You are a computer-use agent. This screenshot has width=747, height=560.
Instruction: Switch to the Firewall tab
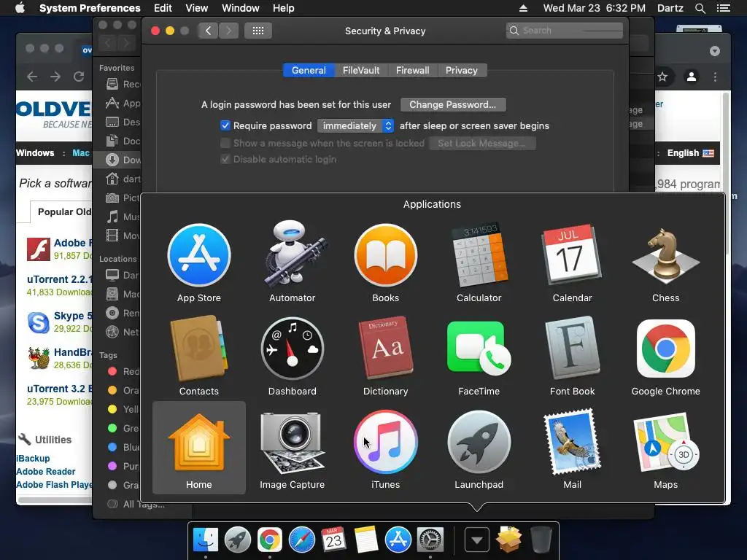(413, 70)
